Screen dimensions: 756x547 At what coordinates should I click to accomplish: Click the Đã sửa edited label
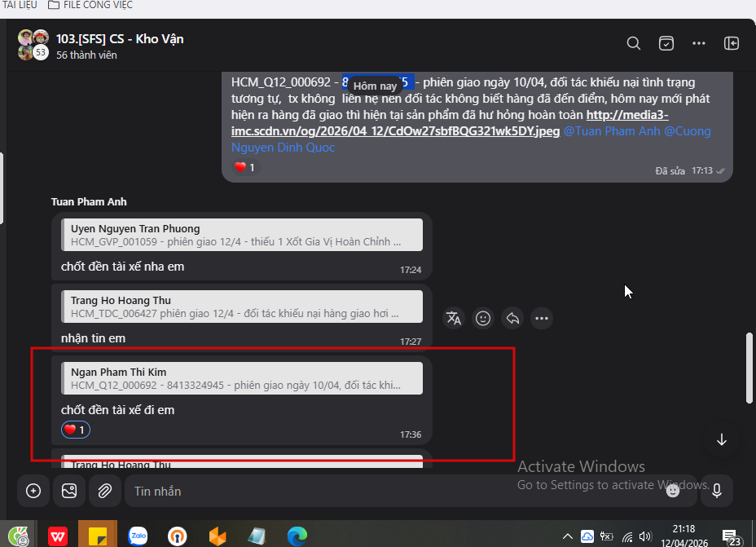click(670, 170)
